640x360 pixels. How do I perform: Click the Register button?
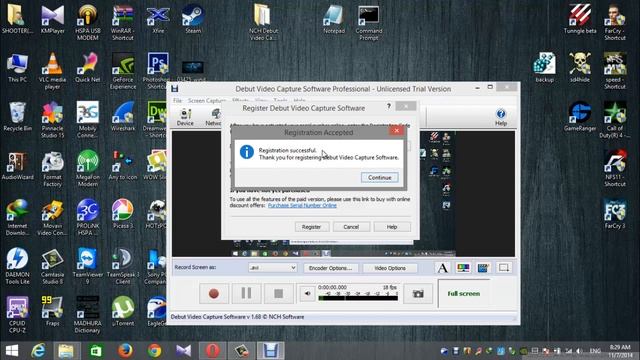tap(311, 227)
